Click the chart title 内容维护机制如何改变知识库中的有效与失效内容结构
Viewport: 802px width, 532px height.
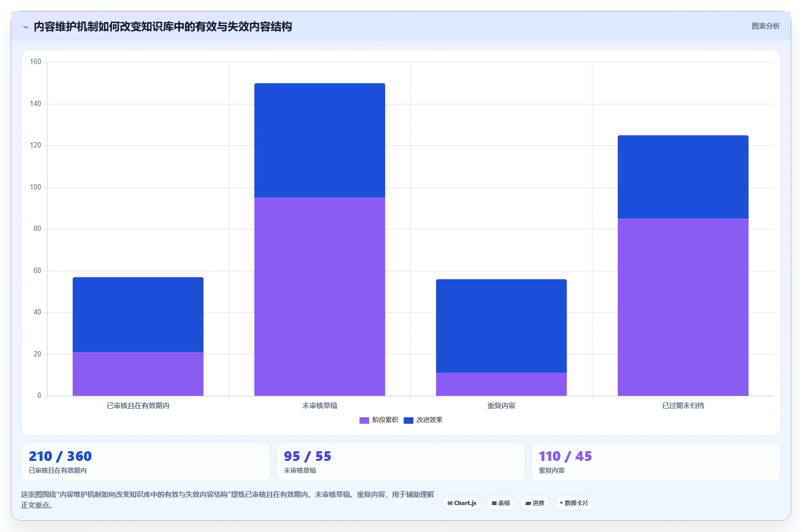pyautogui.click(x=163, y=27)
